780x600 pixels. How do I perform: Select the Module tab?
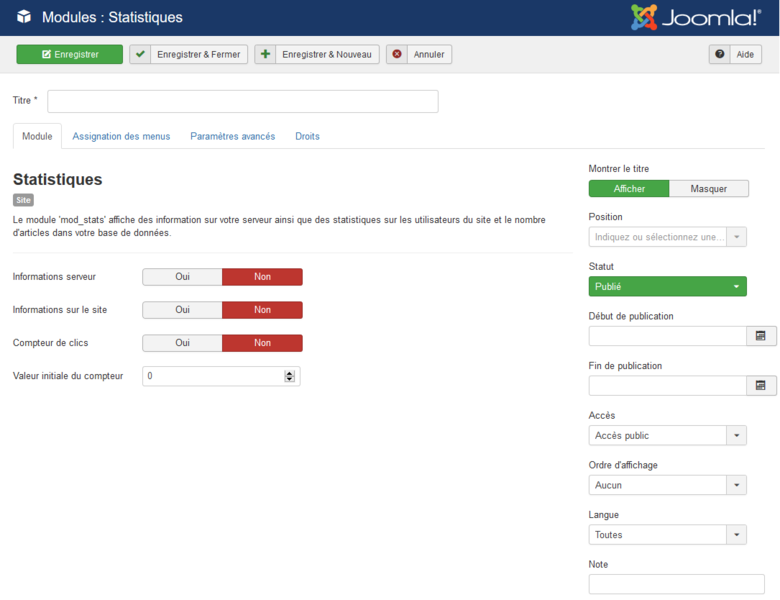pos(37,136)
